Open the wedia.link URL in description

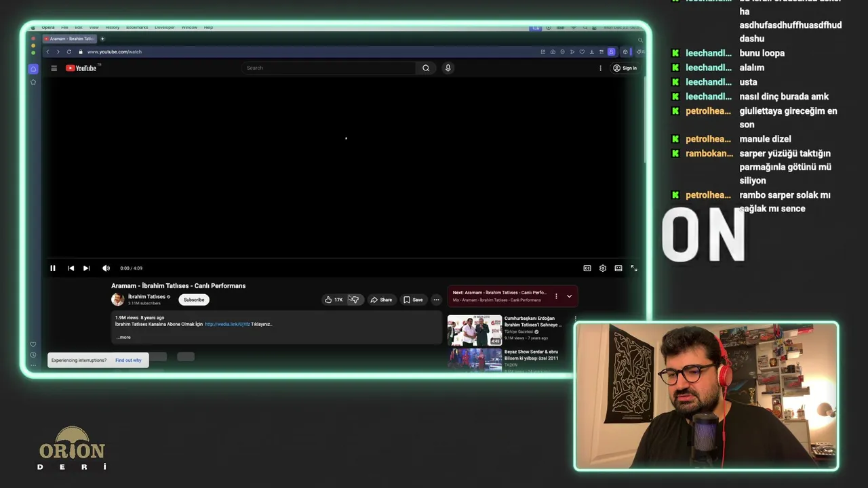pyautogui.click(x=227, y=325)
